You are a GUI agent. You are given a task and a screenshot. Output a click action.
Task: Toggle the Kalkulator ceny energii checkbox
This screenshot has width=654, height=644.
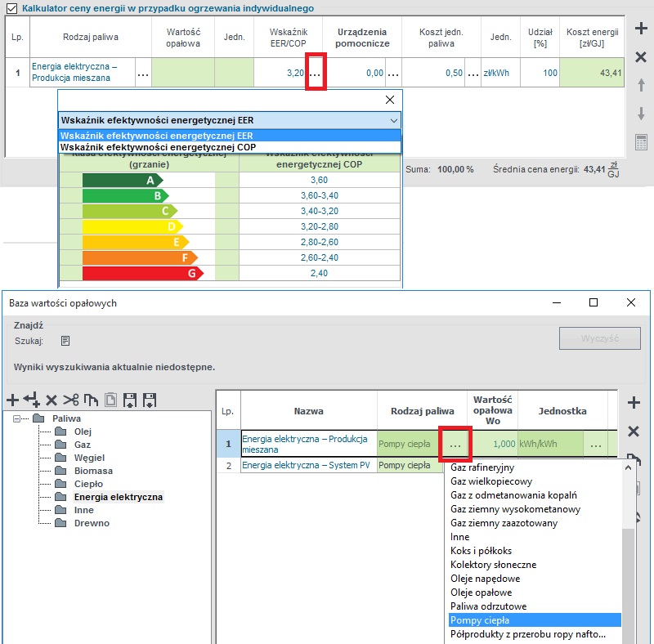coord(11,8)
